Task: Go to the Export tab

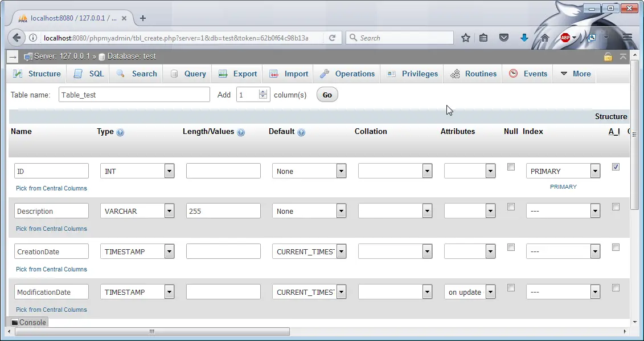Action: (237, 74)
